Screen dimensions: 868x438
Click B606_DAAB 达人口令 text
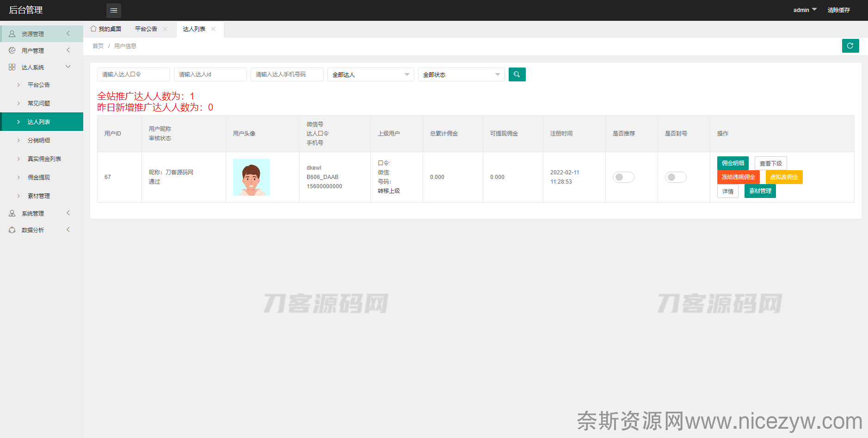pos(323,177)
